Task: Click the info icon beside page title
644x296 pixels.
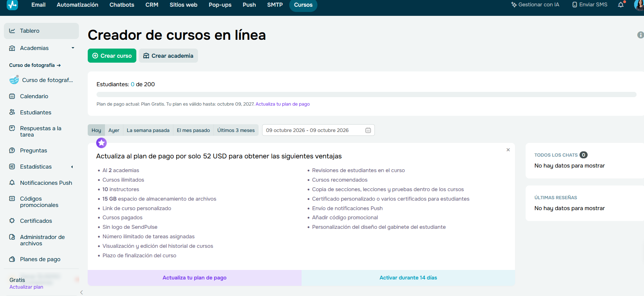Action: (x=640, y=35)
